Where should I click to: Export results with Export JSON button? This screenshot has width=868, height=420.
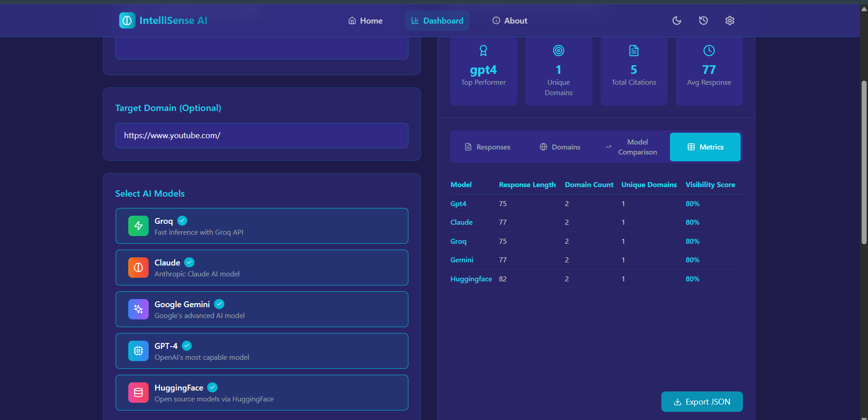point(702,402)
